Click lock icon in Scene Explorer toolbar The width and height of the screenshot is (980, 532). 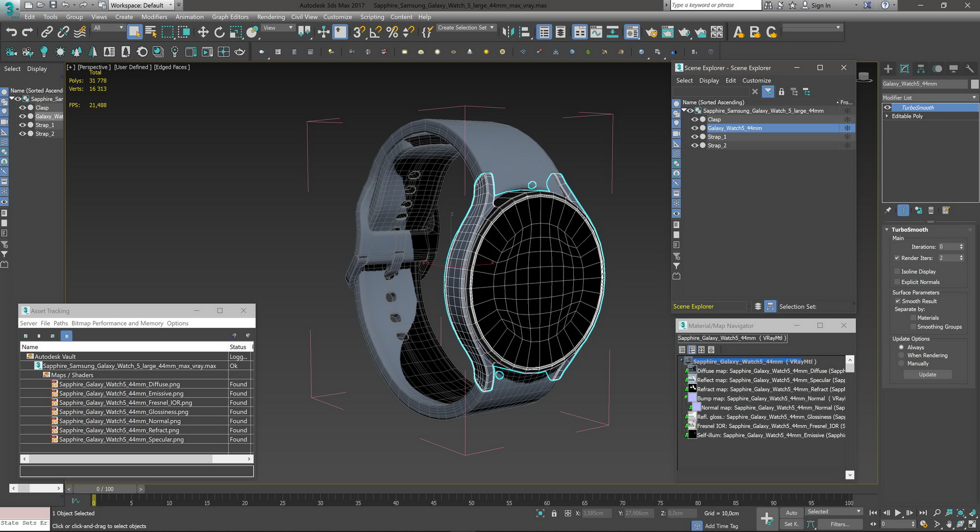(781, 92)
